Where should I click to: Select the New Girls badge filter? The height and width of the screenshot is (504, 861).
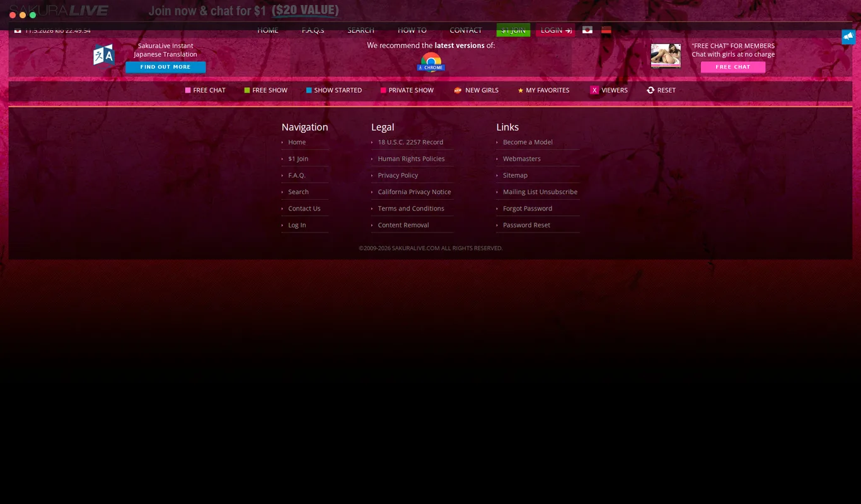tap(458, 91)
